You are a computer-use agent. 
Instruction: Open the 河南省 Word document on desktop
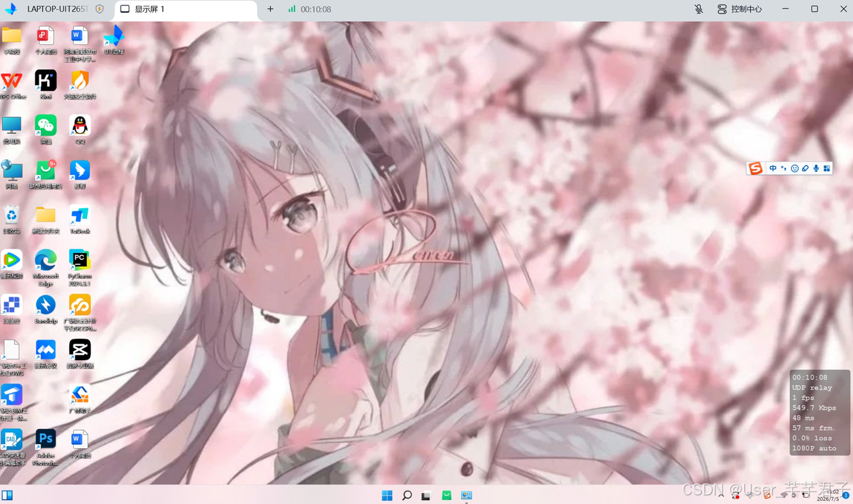click(80, 43)
